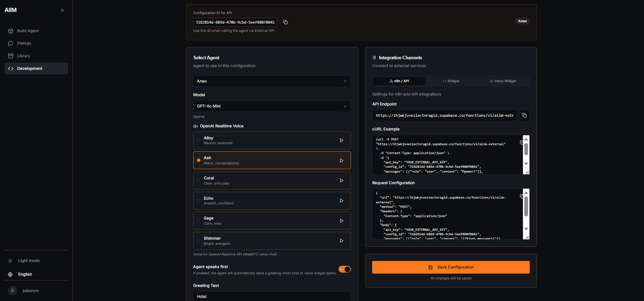Choose the Echo voice
Image resolution: width=644 pixels, height=301 pixels.
tap(272, 201)
